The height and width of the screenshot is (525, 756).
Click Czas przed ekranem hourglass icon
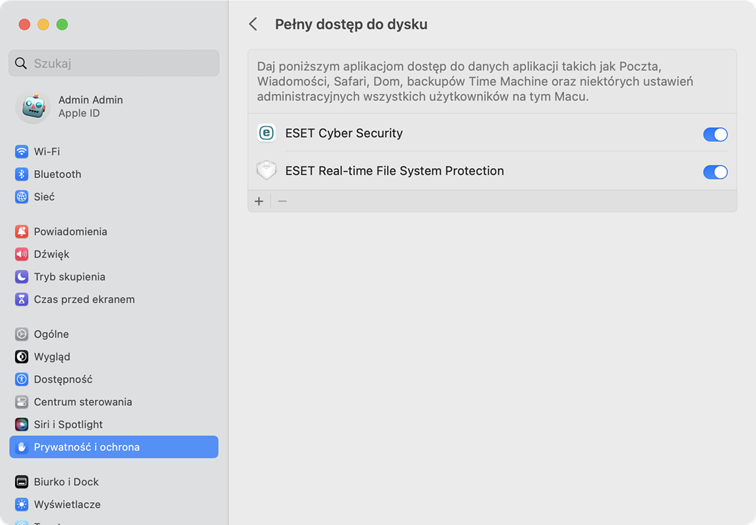coord(22,299)
